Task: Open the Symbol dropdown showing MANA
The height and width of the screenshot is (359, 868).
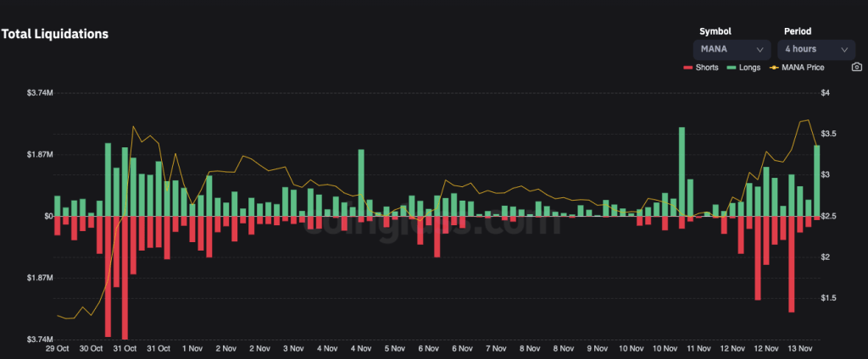Action: click(x=732, y=49)
